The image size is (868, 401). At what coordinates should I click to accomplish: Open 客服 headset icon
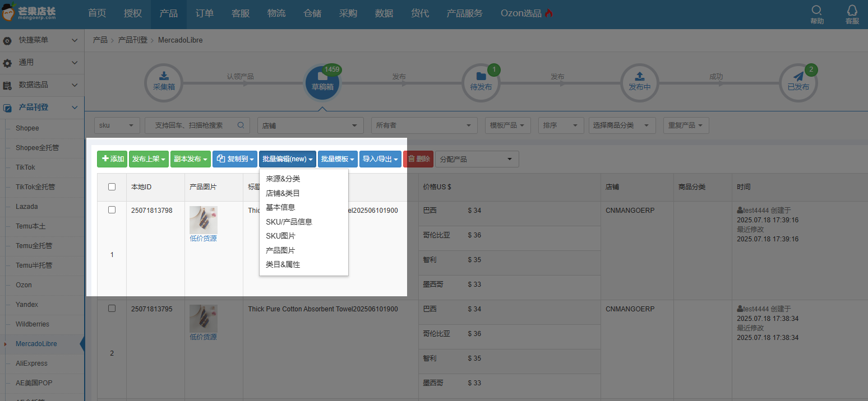pyautogui.click(x=852, y=10)
